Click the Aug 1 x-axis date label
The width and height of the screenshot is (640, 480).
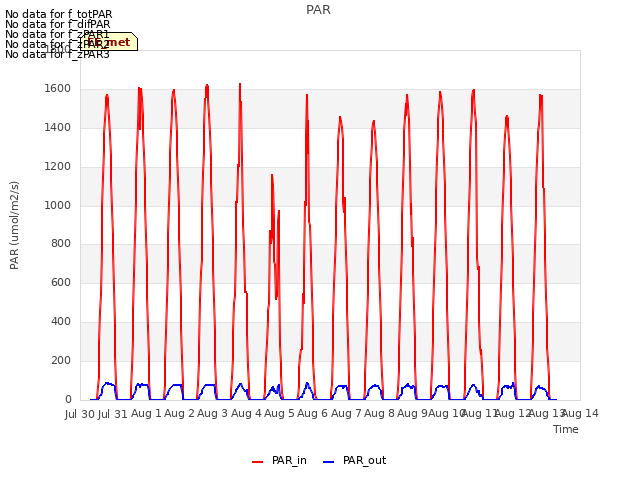(x=146, y=413)
